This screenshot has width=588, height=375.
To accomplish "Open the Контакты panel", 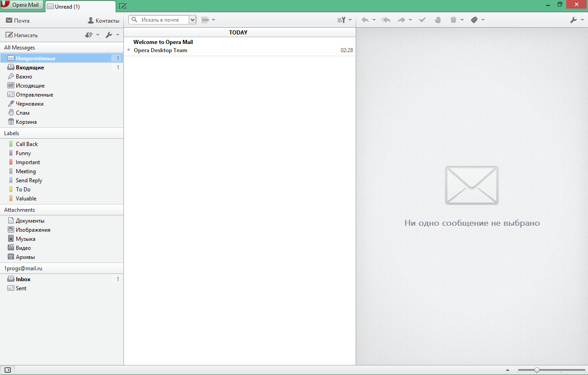I will click(x=103, y=20).
